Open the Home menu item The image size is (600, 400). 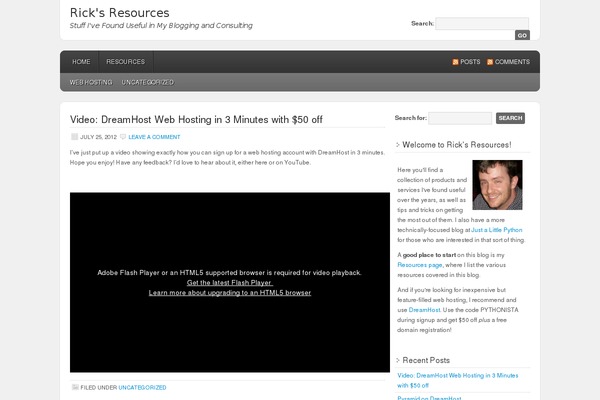[81, 62]
